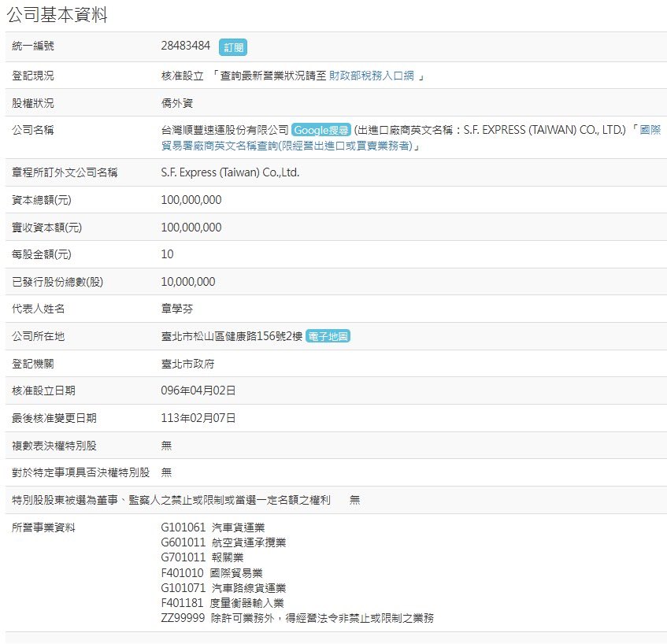The height and width of the screenshot is (644, 667).
Task: Select address 臺北市松山區健康路156號2樓
Action: coord(232,336)
